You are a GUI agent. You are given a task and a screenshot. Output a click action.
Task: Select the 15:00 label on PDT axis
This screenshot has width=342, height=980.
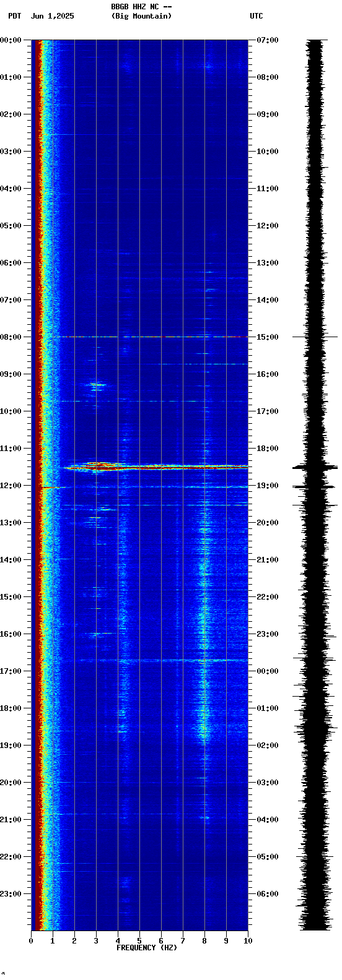point(11,597)
